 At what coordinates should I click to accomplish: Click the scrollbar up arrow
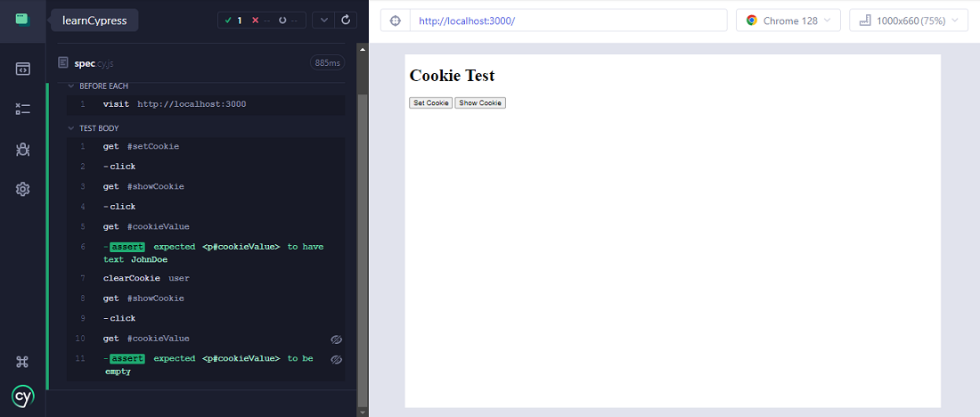[x=363, y=48]
